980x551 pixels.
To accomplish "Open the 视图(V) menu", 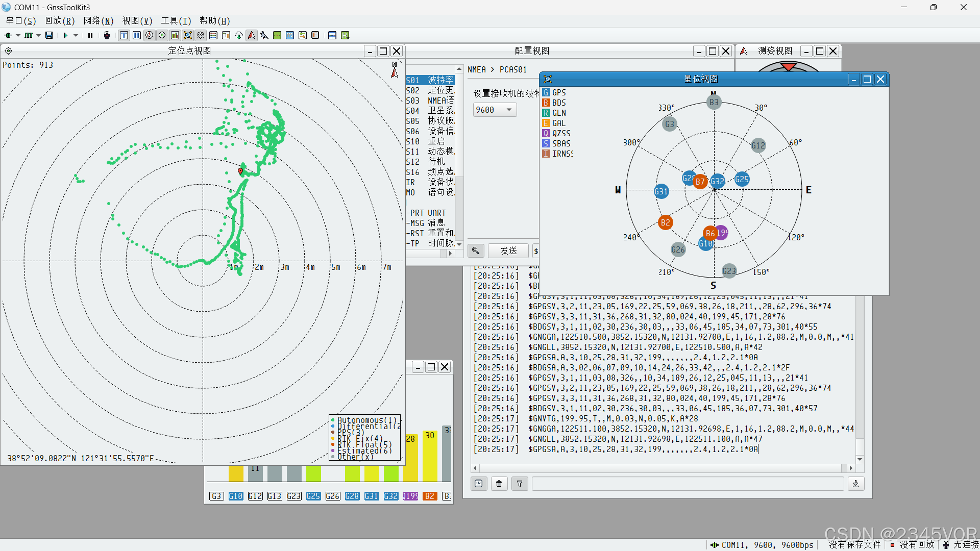I will (137, 21).
